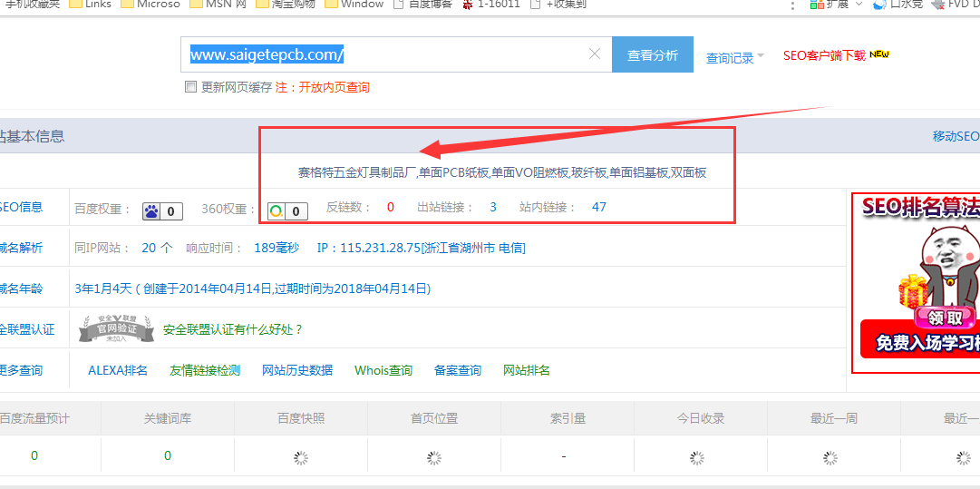The image size is (980, 489).
Task: Click the 关键词库 value 0
Action: pos(168,455)
